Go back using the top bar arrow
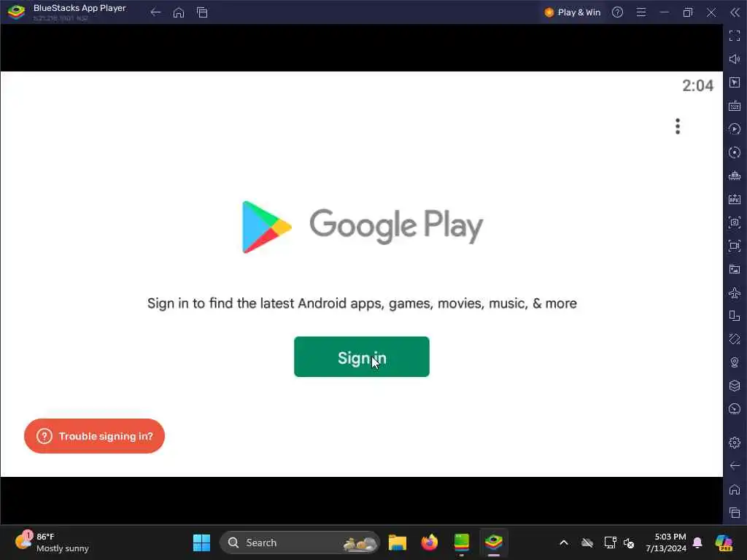The image size is (747, 560). tap(155, 12)
